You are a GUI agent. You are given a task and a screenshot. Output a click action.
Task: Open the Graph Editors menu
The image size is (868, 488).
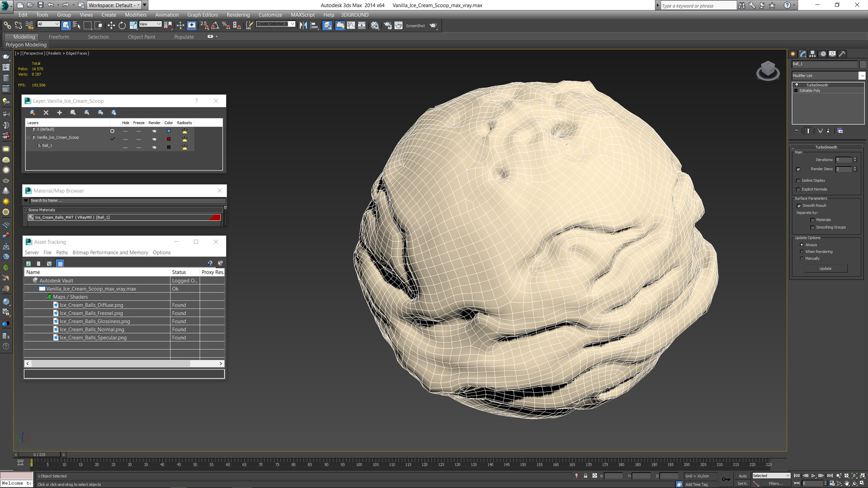[203, 15]
